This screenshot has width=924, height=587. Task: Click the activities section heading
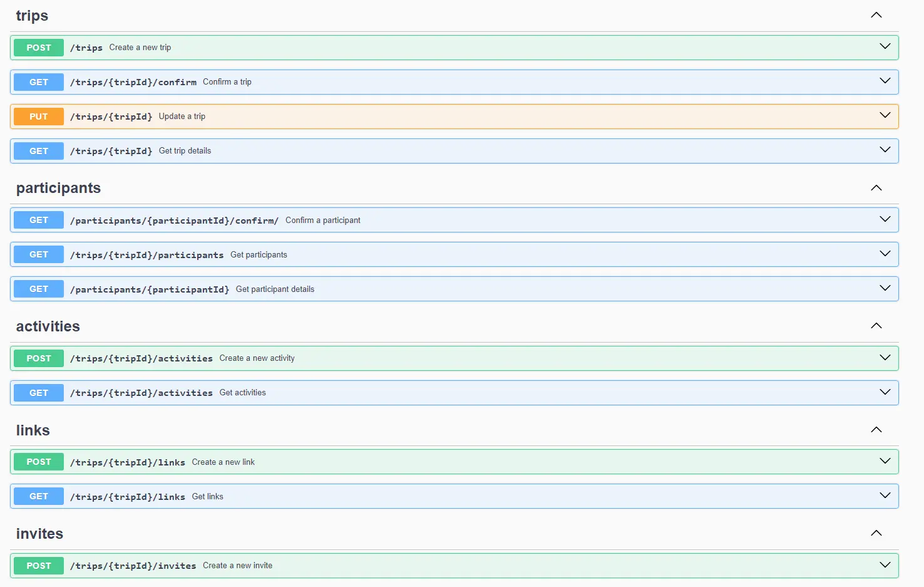click(x=48, y=326)
